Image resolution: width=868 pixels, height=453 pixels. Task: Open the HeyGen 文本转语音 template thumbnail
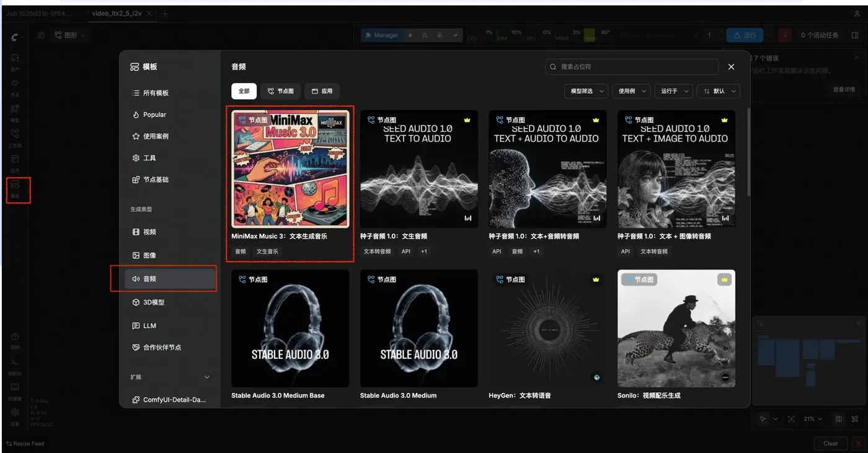[x=547, y=328]
